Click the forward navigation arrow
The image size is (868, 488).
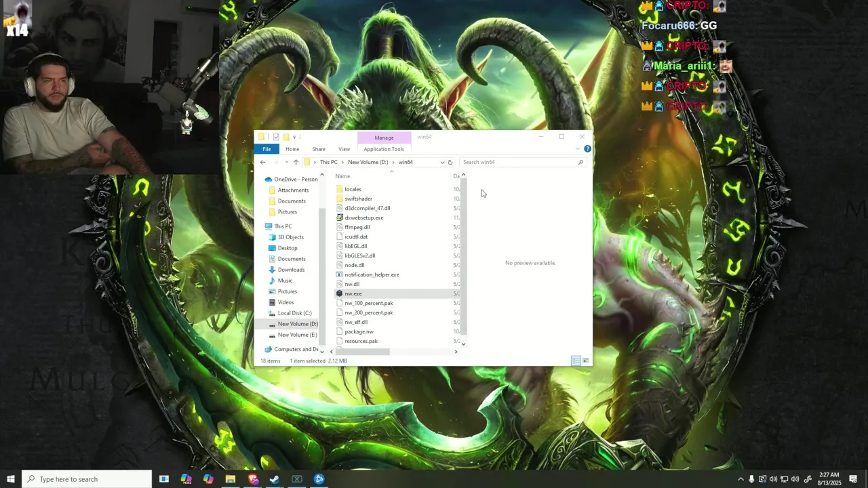(x=276, y=162)
